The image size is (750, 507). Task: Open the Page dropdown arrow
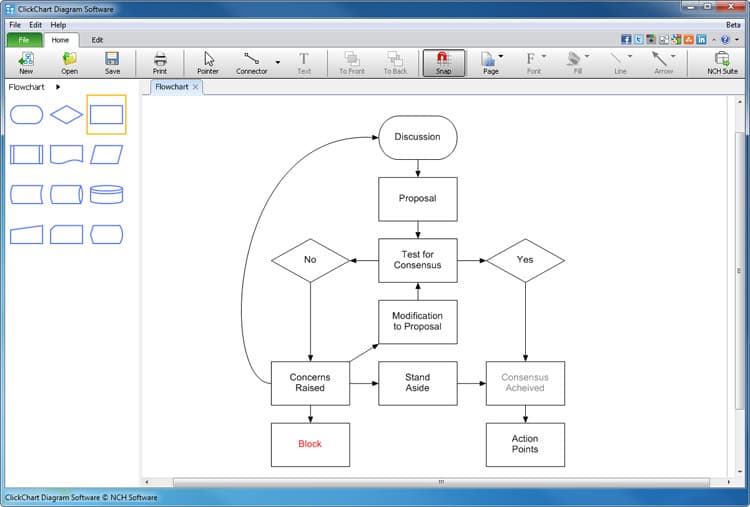(500, 57)
